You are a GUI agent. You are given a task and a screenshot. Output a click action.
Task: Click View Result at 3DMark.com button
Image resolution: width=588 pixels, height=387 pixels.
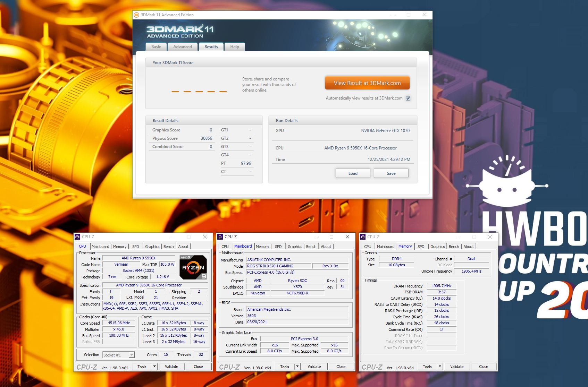coord(367,83)
